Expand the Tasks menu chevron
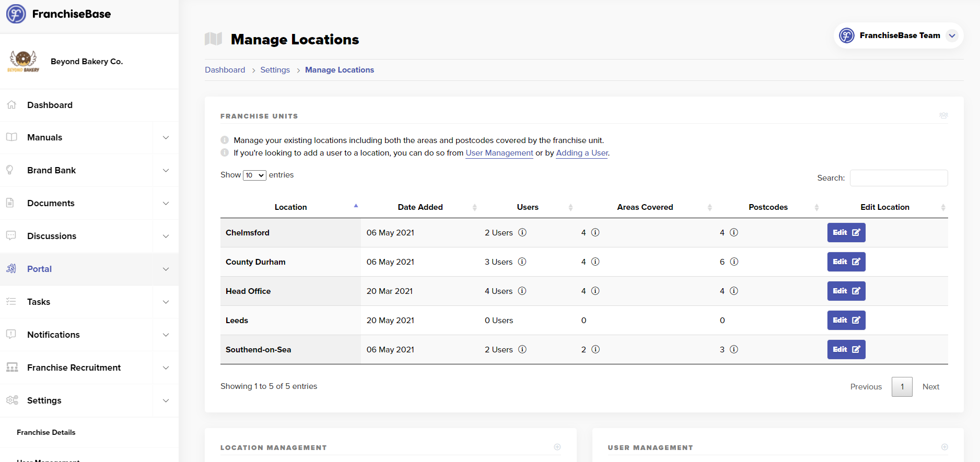Image resolution: width=980 pixels, height=462 pixels. [166, 302]
